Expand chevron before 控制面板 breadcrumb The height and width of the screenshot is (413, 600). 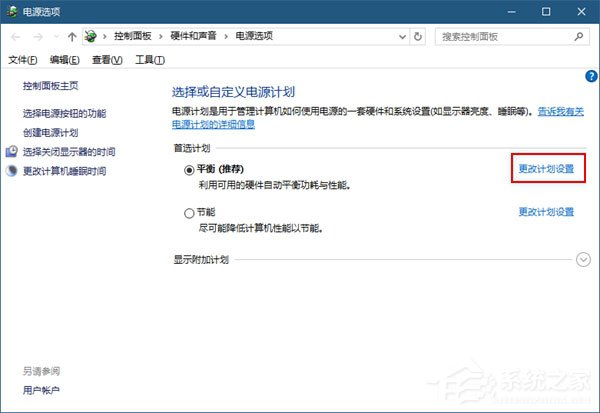click(x=104, y=36)
